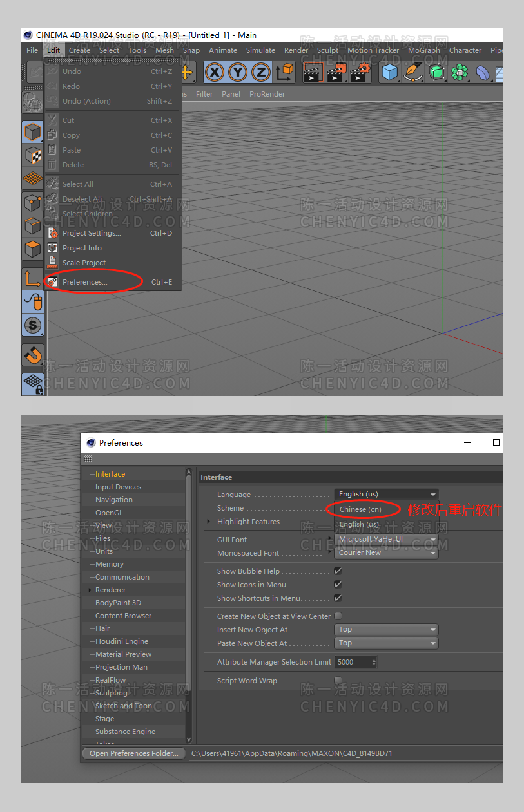
Task: Select the Texture mode checkered cube icon
Action: click(x=33, y=155)
